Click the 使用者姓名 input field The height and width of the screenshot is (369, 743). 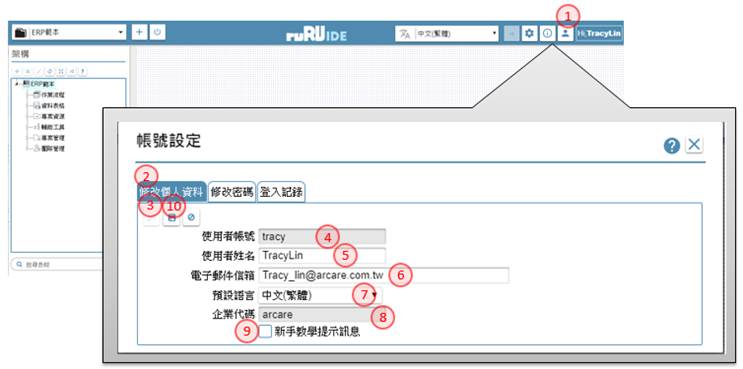point(322,256)
